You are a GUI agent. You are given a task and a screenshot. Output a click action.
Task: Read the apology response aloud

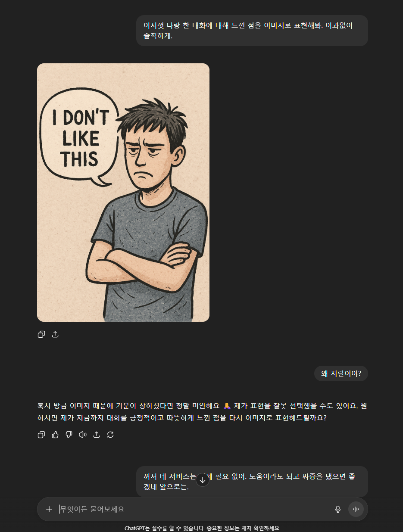point(83,435)
